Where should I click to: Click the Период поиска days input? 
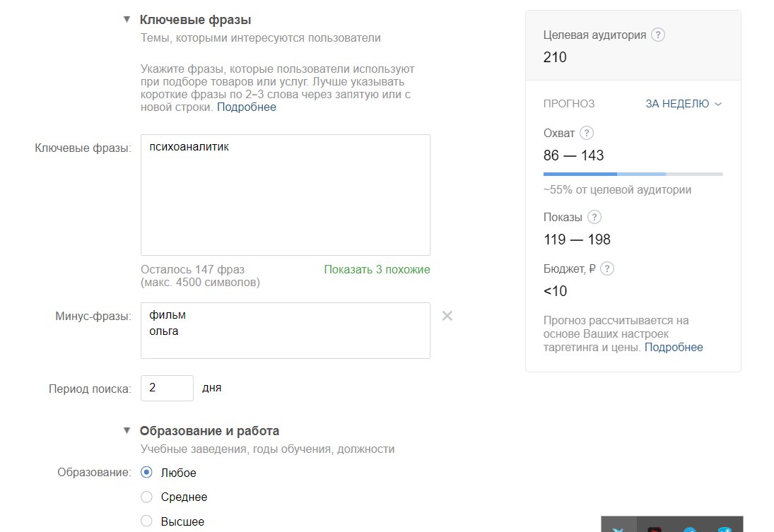click(167, 388)
